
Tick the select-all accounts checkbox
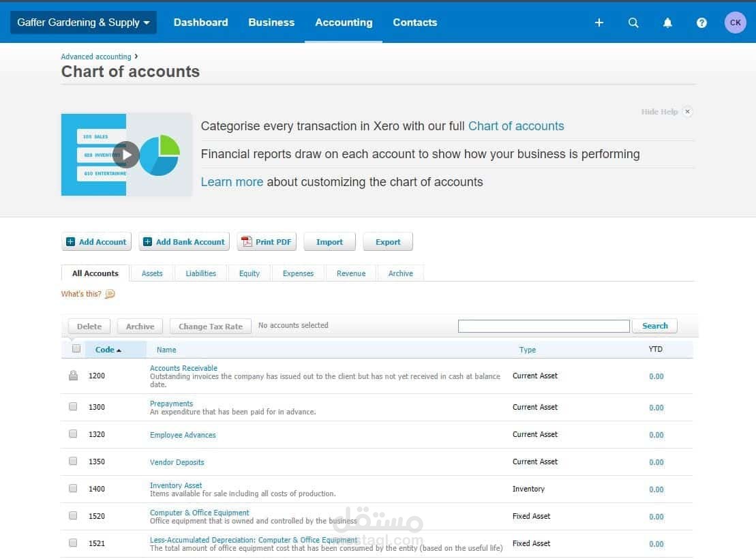tap(76, 349)
